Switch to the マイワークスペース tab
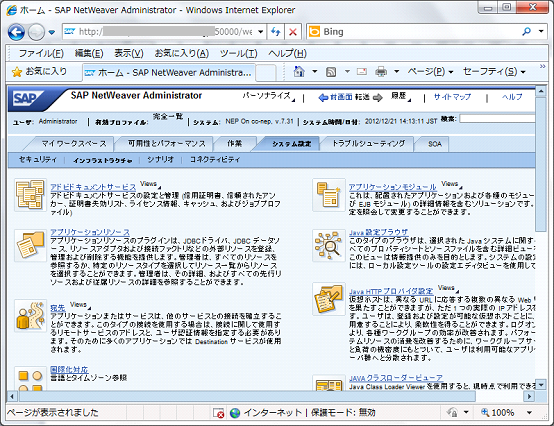The image size is (554, 426). point(74,144)
